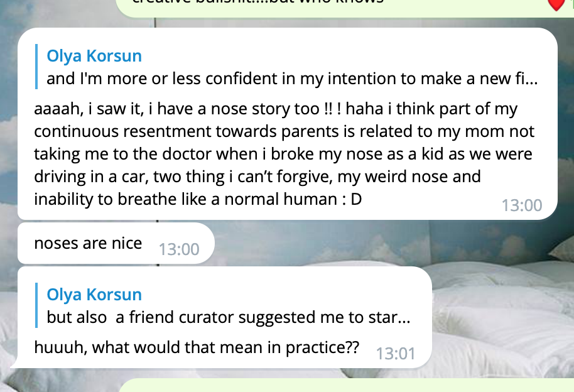Click the 13:00 timestamp beside 'noses are nice'

pyautogui.click(x=179, y=249)
